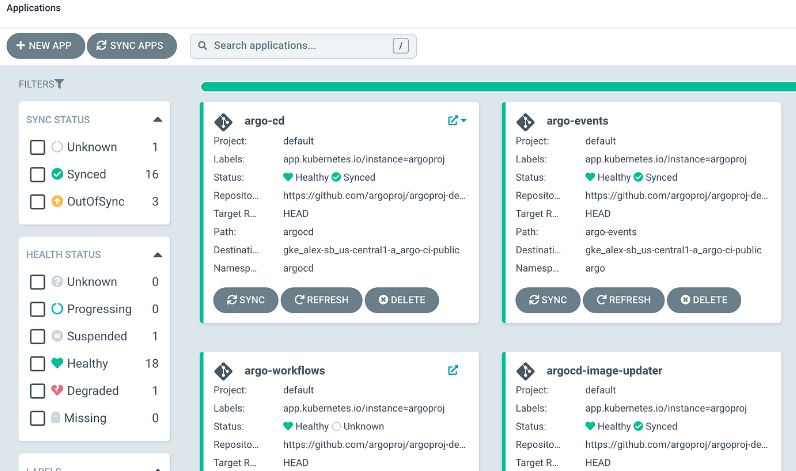This screenshot has width=796, height=471.
Task: Check the Missing filter checkbox
Action: point(38,418)
